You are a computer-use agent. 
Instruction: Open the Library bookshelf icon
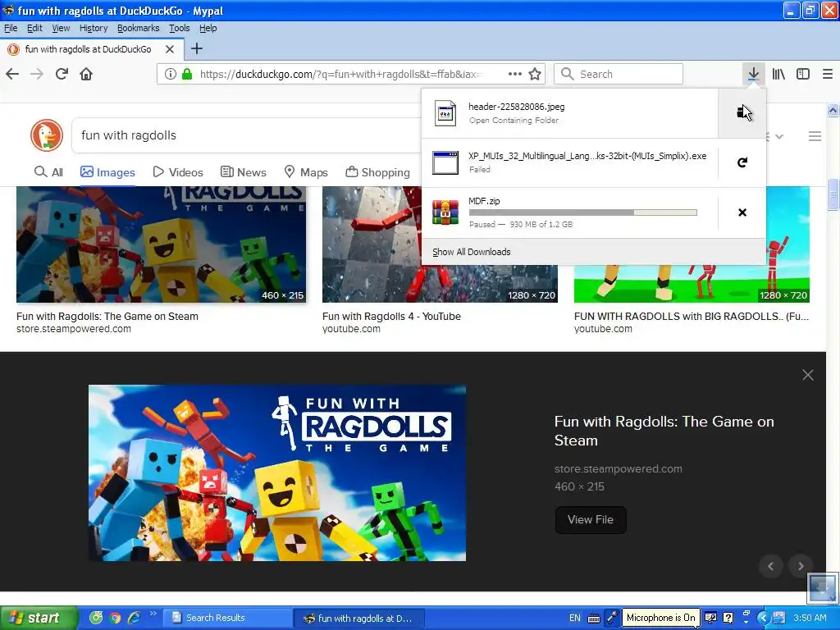[x=778, y=74]
